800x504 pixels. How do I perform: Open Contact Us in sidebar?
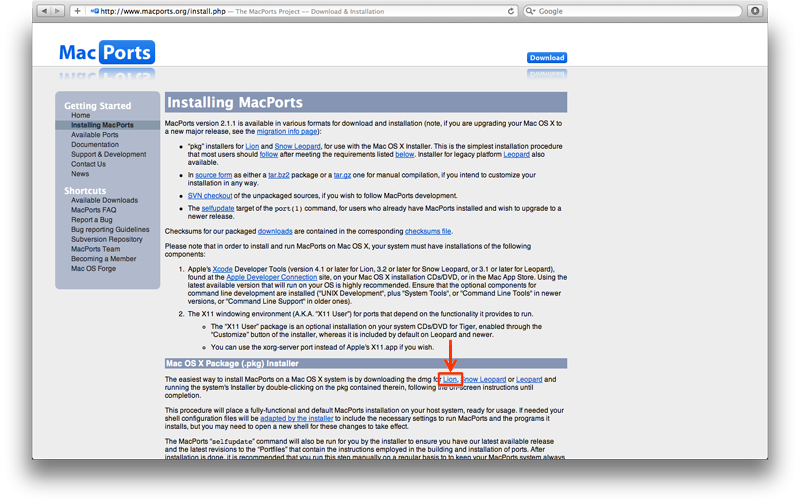[88, 164]
